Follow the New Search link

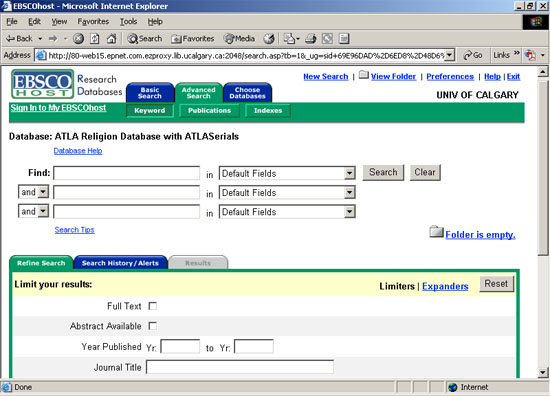point(326,76)
